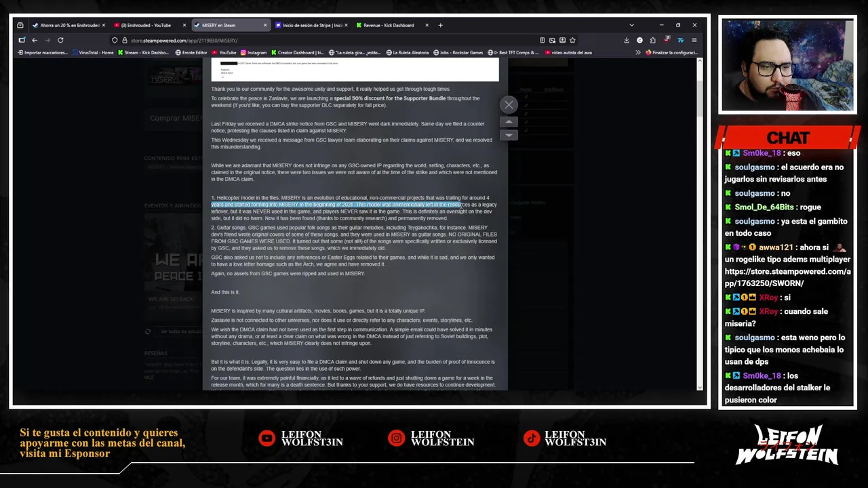The image size is (868, 488).
Task: Open the list all tabs dropdown
Action: [631, 25]
